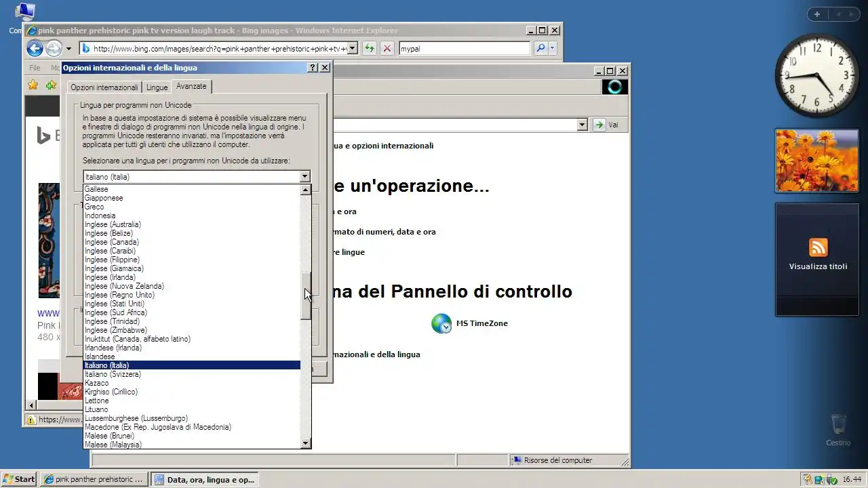Open the address bar history dropdown
This screenshot has width=868, height=488.
353,48
